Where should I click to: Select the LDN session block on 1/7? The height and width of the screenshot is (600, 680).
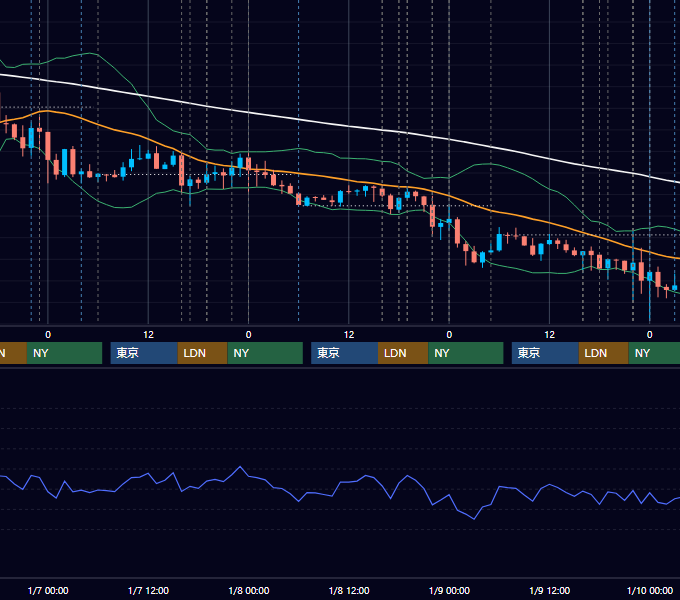(203, 353)
